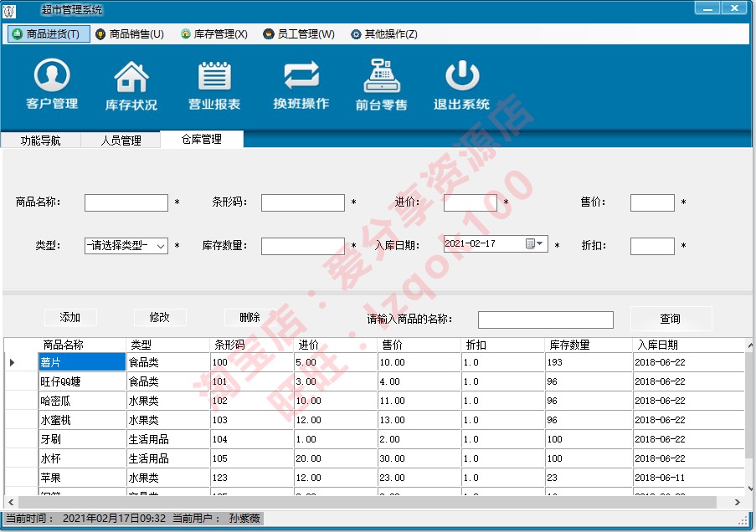Click barcode cell 104

tap(252, 439)
